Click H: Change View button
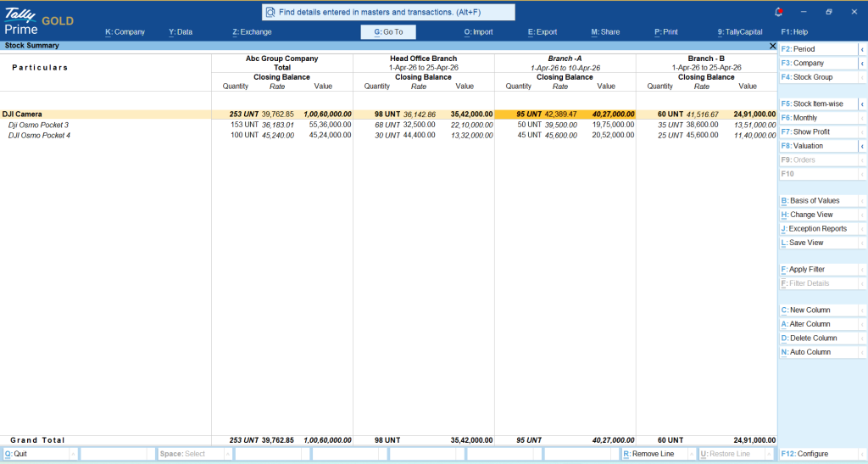 (819, 215)
